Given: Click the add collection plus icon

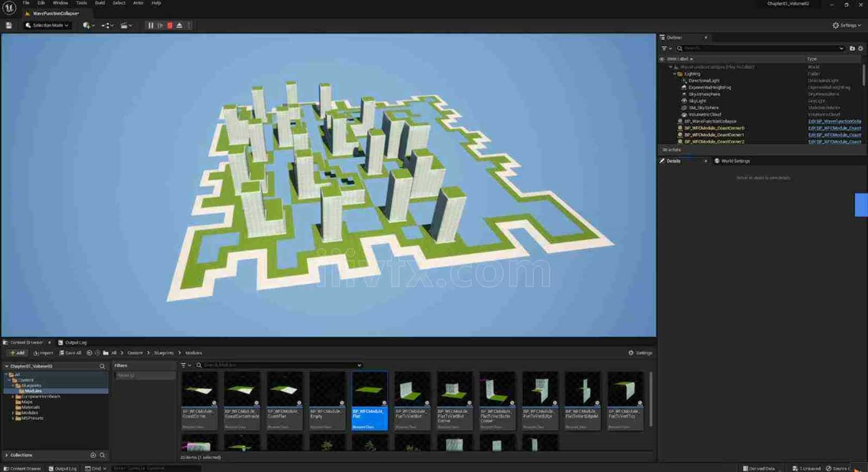Looking at the screenshot, I should 93,455.
